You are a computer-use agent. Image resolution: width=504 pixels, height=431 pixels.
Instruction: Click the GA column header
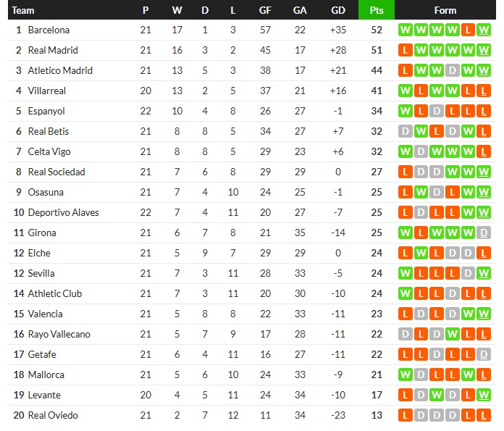click(300, 10)
